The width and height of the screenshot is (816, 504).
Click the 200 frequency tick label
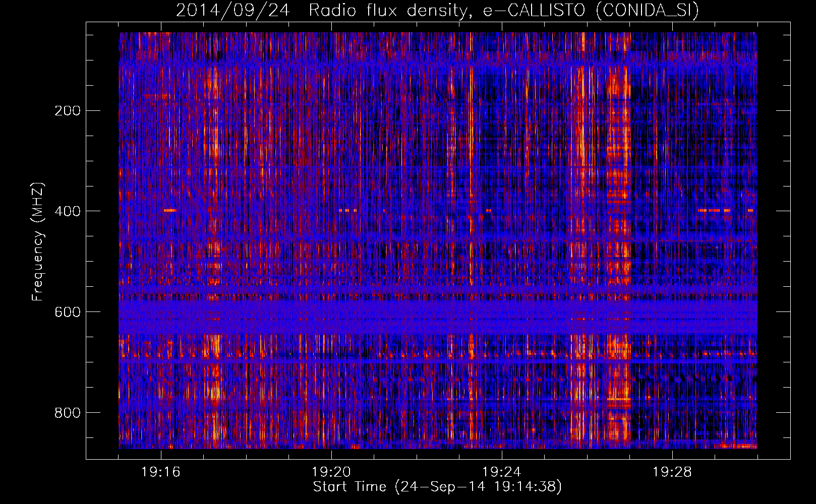click(x=68, y=110)
